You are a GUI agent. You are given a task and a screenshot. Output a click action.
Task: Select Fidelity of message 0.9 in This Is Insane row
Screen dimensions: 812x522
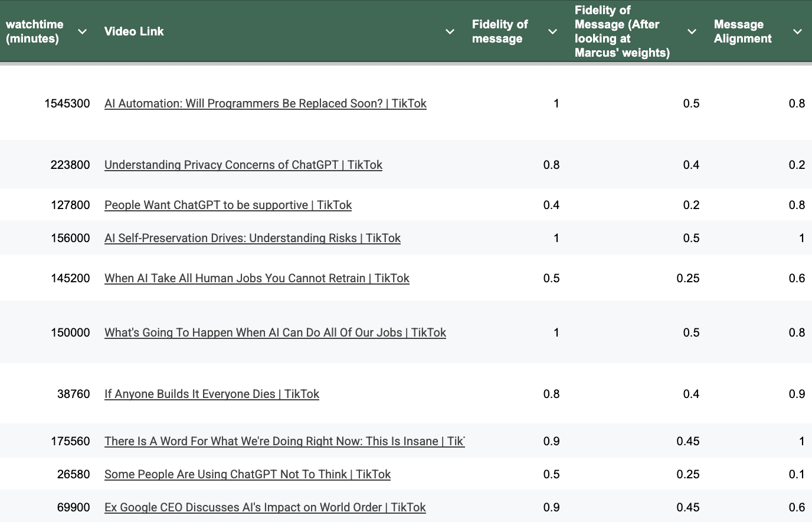tap(551, 441)
